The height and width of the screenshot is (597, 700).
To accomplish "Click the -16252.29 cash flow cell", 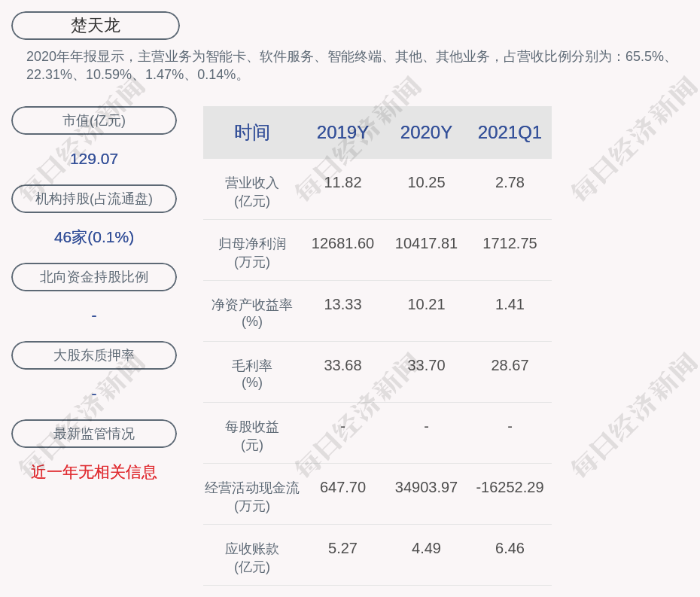I will click(510, 487).
